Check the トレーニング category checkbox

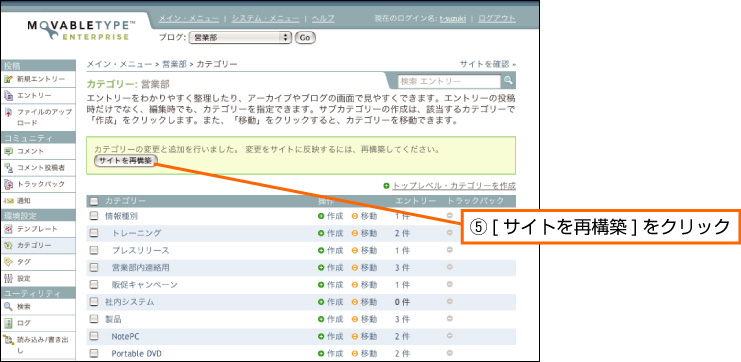[x=94, y=233]
